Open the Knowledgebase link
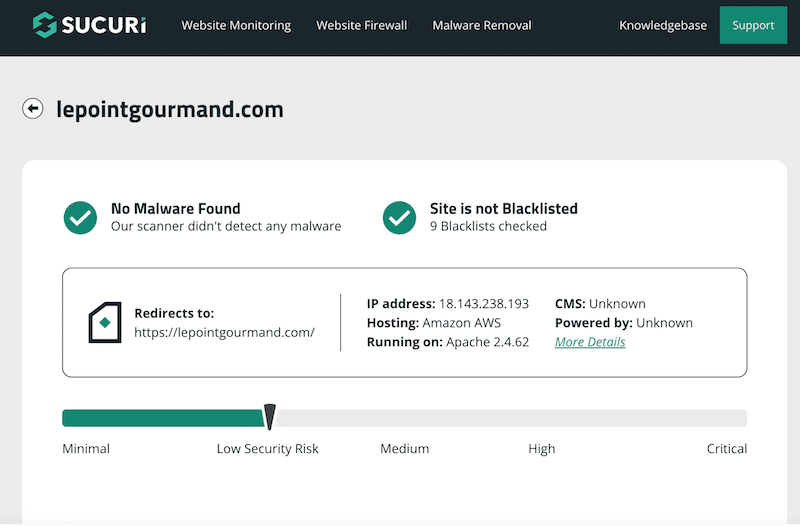This screenshot has width=800, height=526. point(663,26)
